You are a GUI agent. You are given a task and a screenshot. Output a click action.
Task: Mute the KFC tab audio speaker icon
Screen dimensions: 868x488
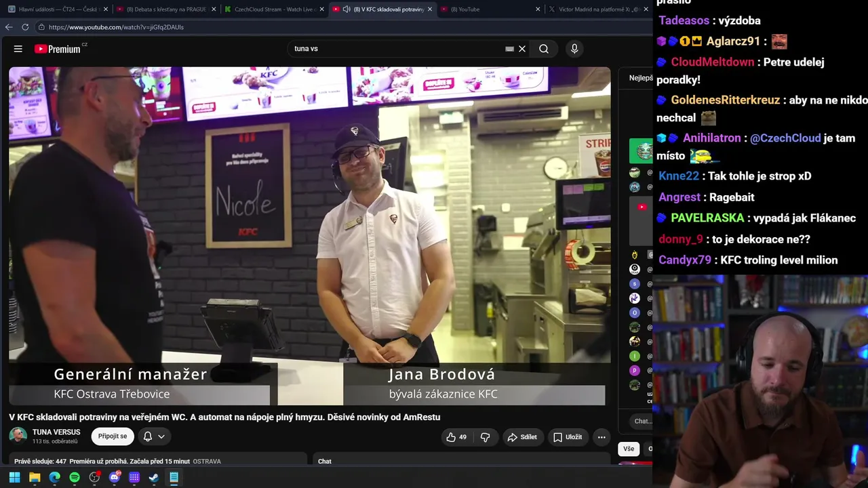coord(347,9)
